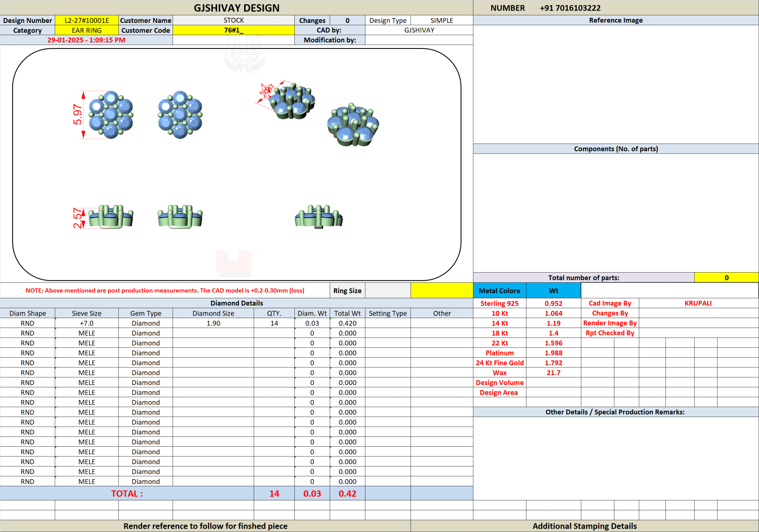Click the yellow Customer Code cell 76#1_
This screenshot has height=532, width=759.
(x=233, y=31)
